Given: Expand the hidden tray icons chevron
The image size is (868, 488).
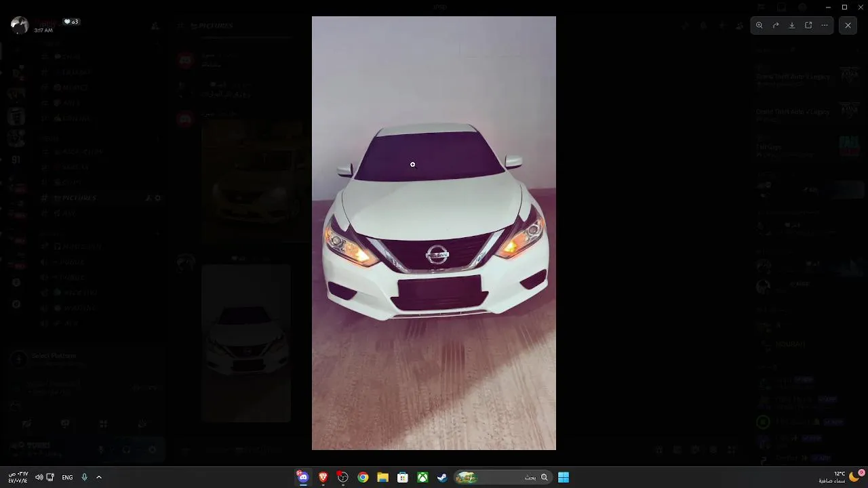Looking at the screenshot, I should tap(99, 477).
